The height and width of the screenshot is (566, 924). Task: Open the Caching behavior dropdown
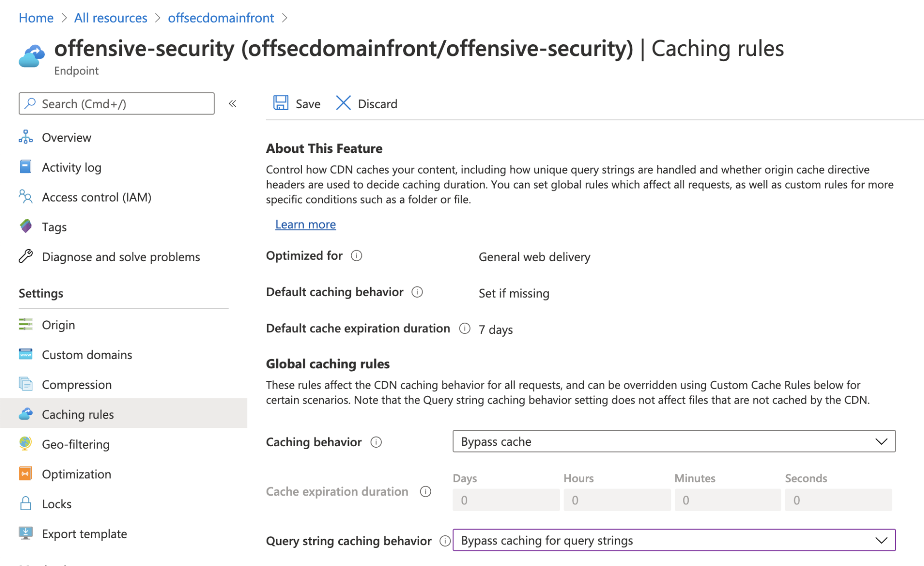coord(674,441)
